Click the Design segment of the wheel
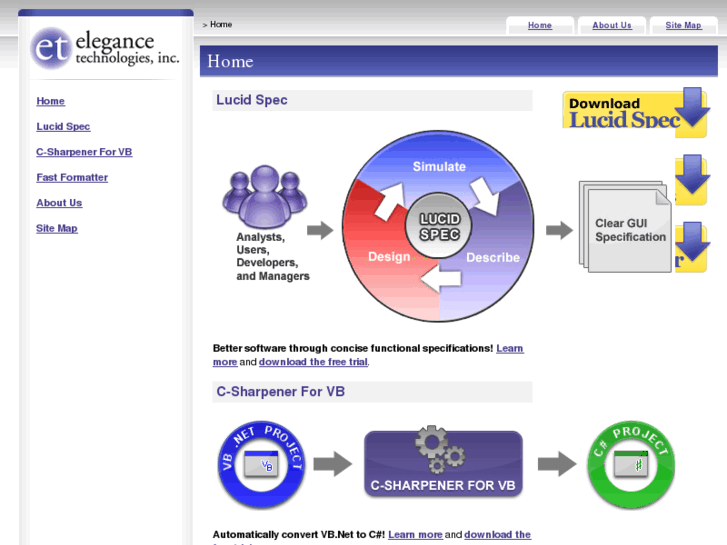The width and height of the screenshot is (727, 545). pos(389,257)
